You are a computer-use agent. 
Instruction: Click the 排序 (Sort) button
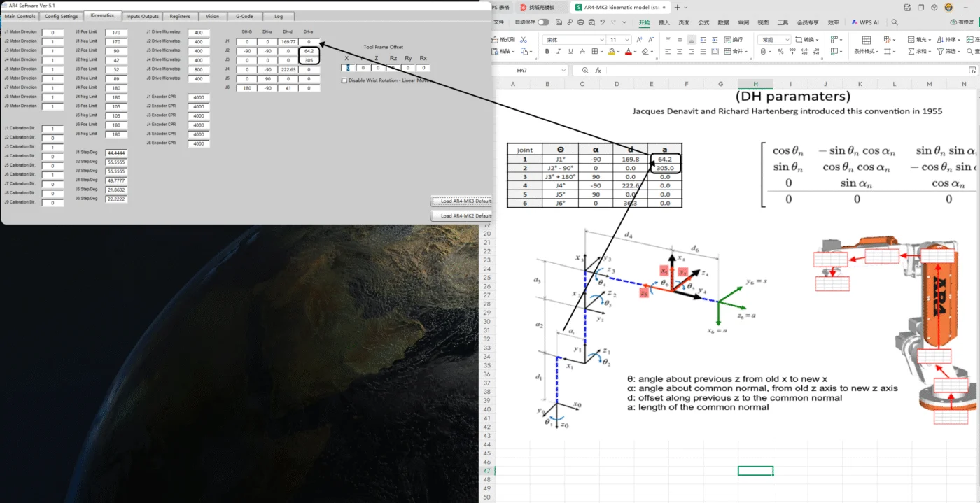click(948, 40)
